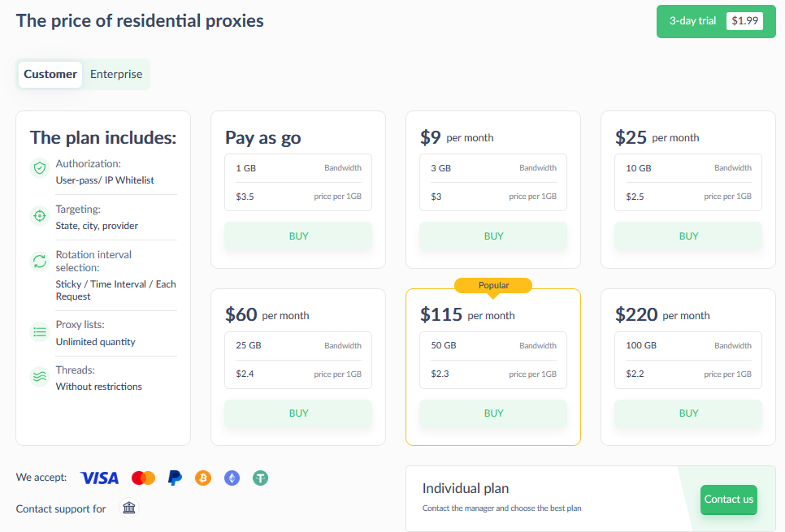The height and width of the screenshot is (532, 785).
Task: Select the Customer tab
Action: pos(50,74)
